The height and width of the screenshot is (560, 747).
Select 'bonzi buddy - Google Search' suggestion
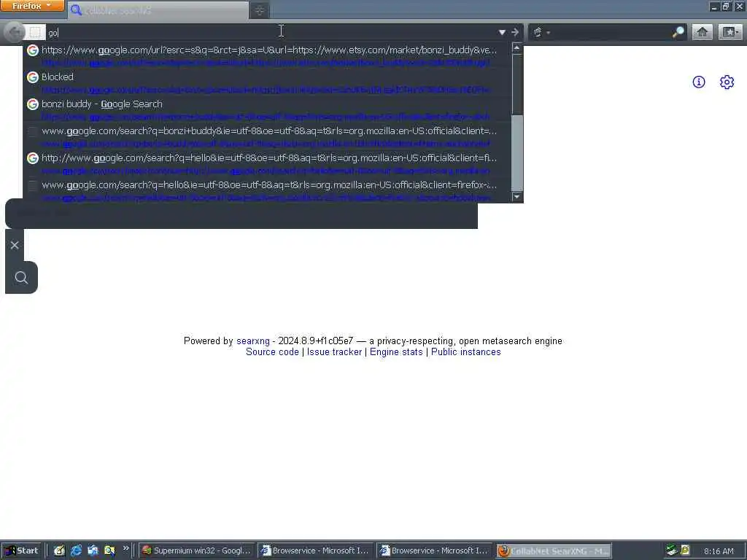click(x=267, y=110)
